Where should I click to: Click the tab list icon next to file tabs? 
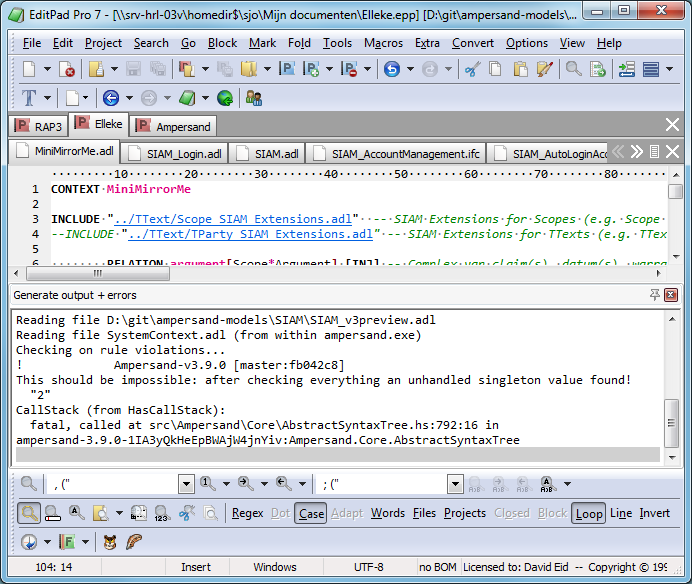coord(654,152)
